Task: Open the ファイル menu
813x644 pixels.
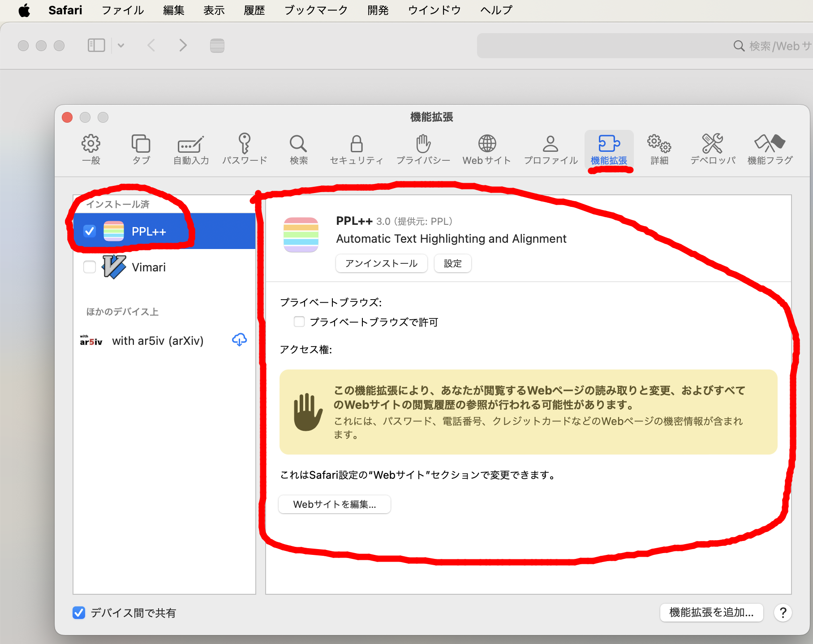Action: click(x=123, y=10)
